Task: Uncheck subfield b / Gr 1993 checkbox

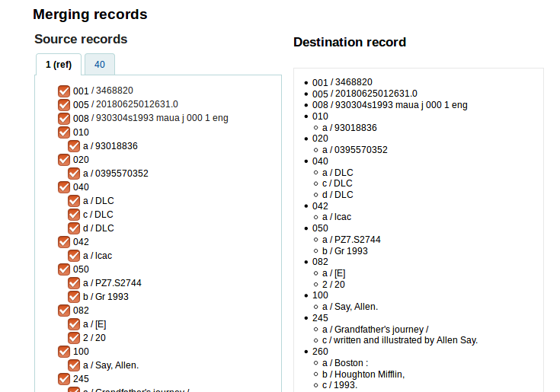Action: 74,297
